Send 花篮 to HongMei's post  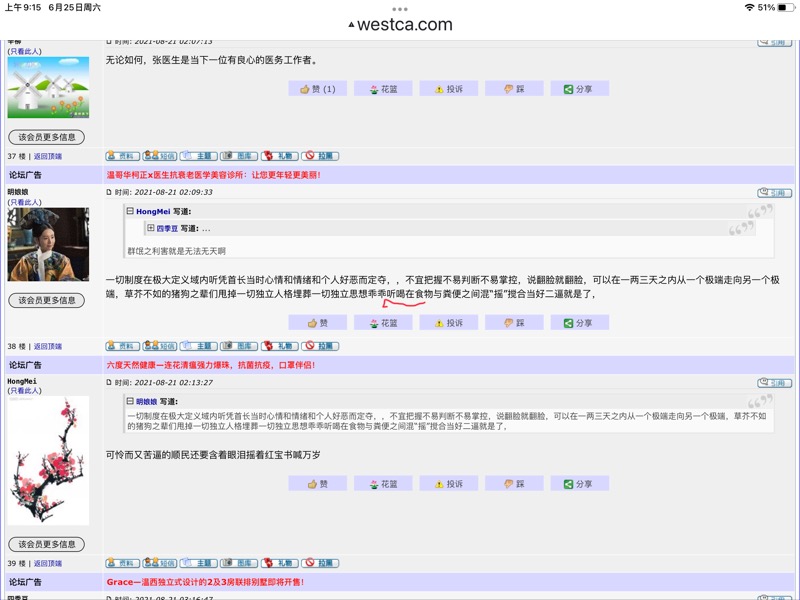click(383, 484)
